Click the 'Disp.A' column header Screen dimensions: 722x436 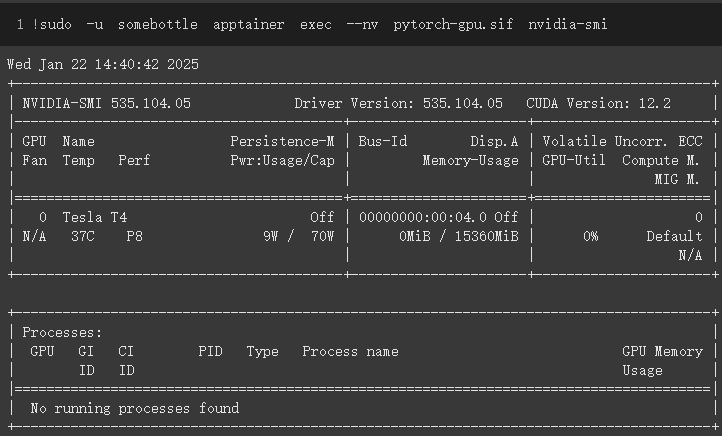(x=494, y=141)
